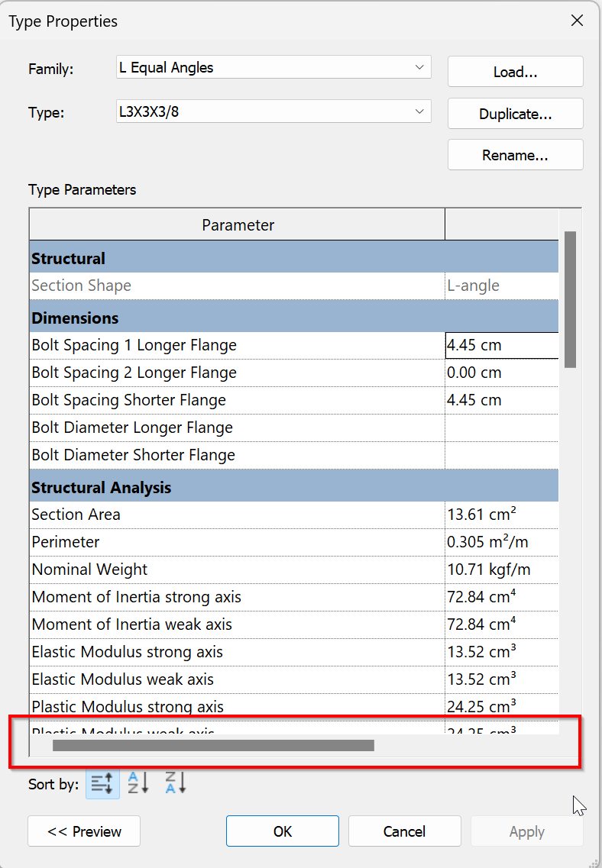Show the preview pane with << Preview
Viewport: 602px width, 868px height.
(x=84, y=831)
